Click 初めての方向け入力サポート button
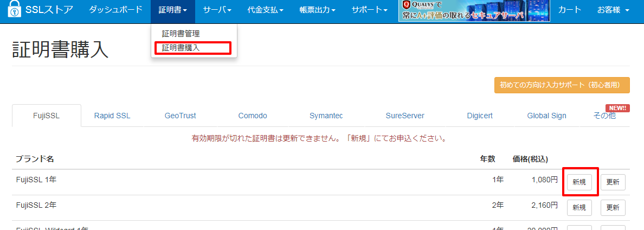 (562, 85)
